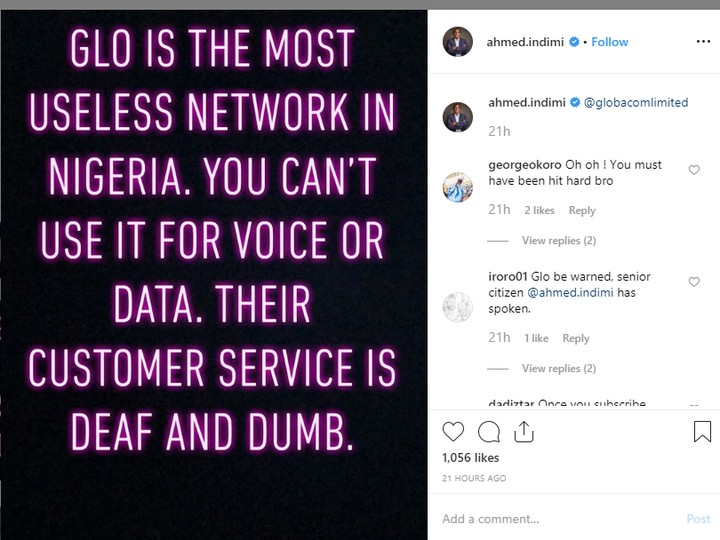The height and width of the screenshot is (540, 720).
Task: View the 1,056 likes list
Action: (x=469, y=458)
